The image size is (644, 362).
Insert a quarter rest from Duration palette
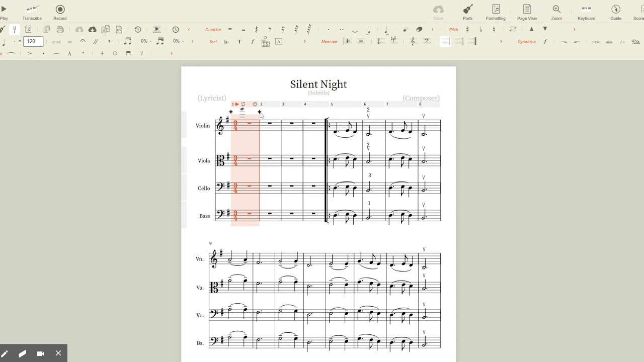(256, 30)
